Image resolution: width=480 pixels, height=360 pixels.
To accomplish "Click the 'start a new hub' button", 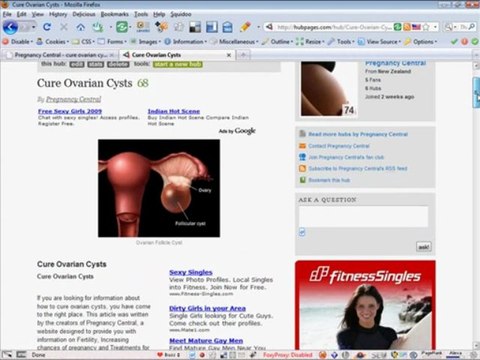I will click(x=178, y=64).
